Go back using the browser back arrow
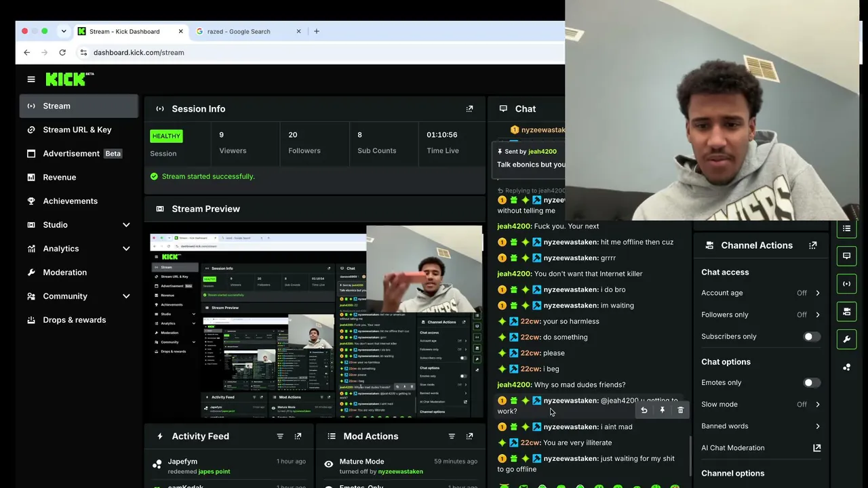868x488 pixels. 27,52
